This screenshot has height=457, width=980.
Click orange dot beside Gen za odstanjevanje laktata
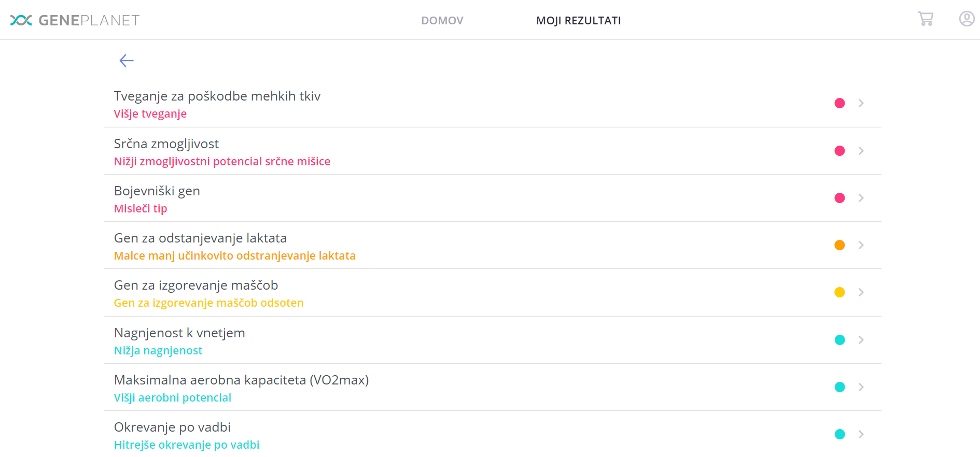[x=839, y=245]
